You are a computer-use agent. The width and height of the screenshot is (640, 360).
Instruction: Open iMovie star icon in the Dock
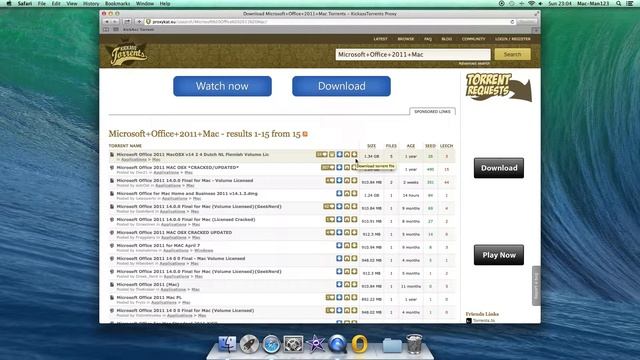click(x=316, y=344)
